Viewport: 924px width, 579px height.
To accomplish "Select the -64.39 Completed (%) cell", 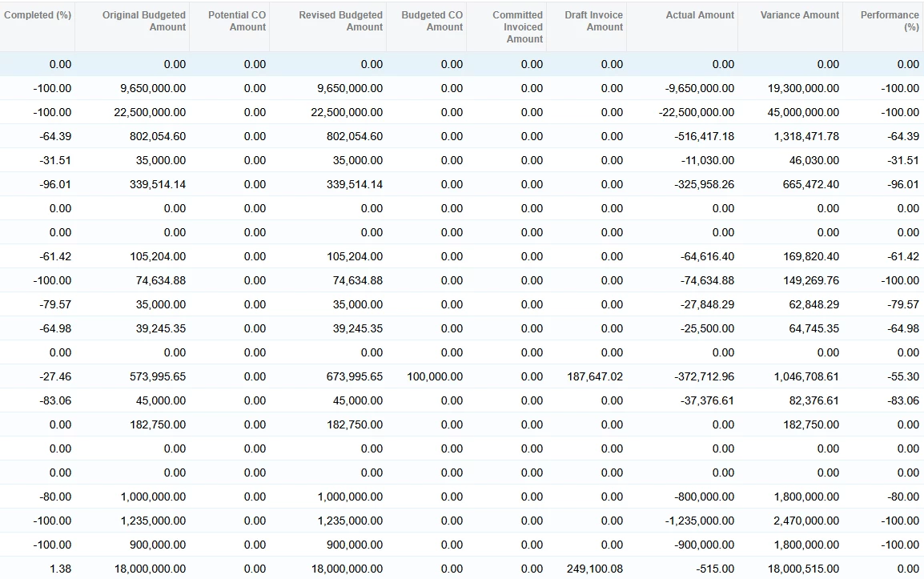I will pos(55,137).
